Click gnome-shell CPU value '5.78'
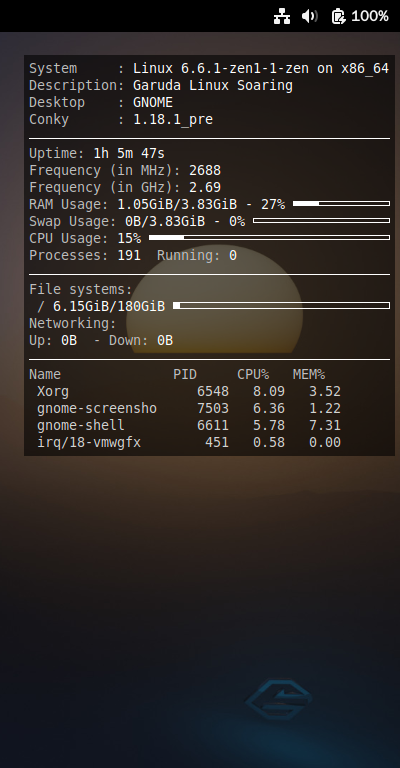Image resolution: width=400 pixels, height=768 pixels. click(x=269, y=426)
